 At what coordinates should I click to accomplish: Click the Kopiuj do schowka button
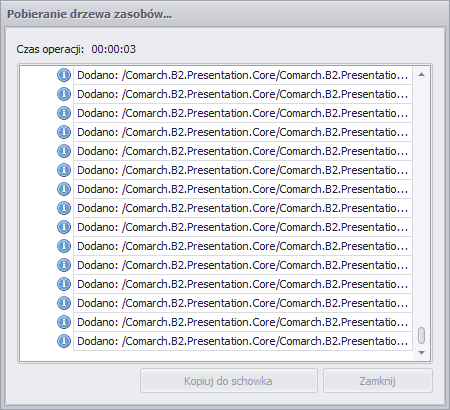(x=229, y=381)
